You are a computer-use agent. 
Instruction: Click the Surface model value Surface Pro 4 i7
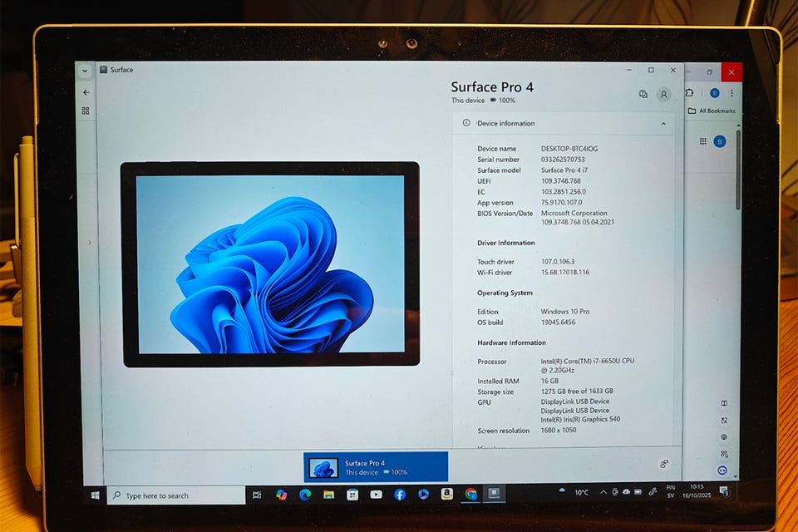[x=564, y=170]
